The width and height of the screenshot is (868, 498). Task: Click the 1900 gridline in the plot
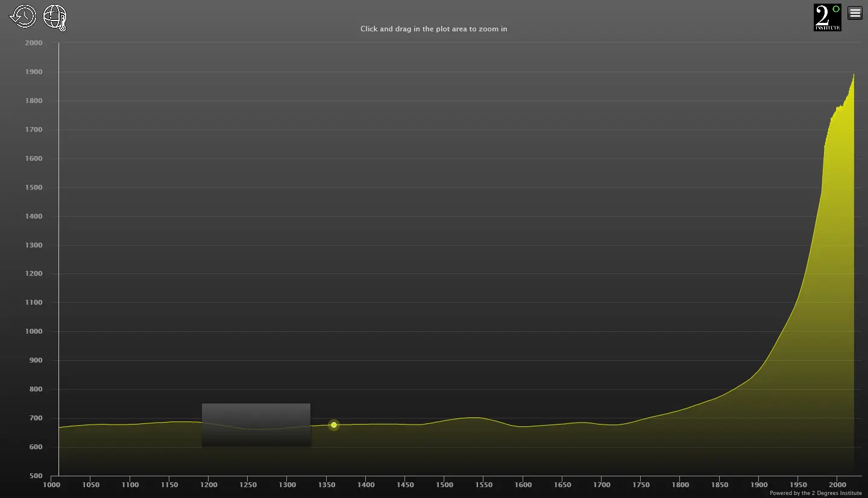click(759, 271)
